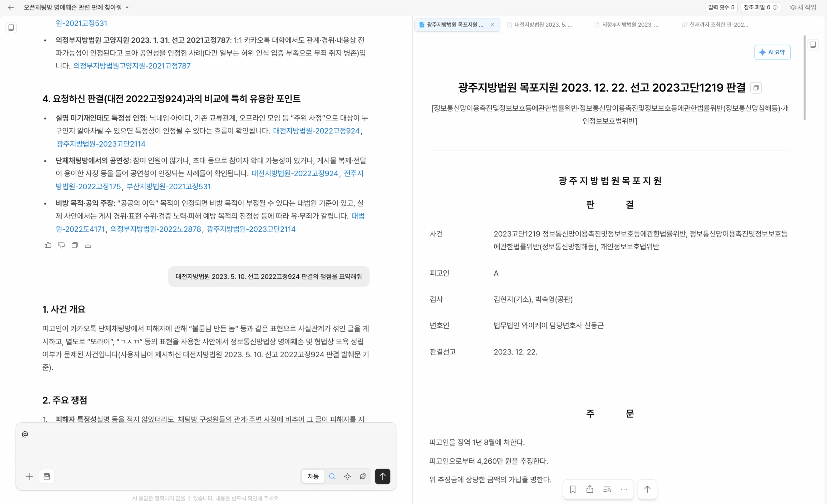Click the line '피고인으로부터 4,260만 원을 추징한다.'

click(488, 461)
